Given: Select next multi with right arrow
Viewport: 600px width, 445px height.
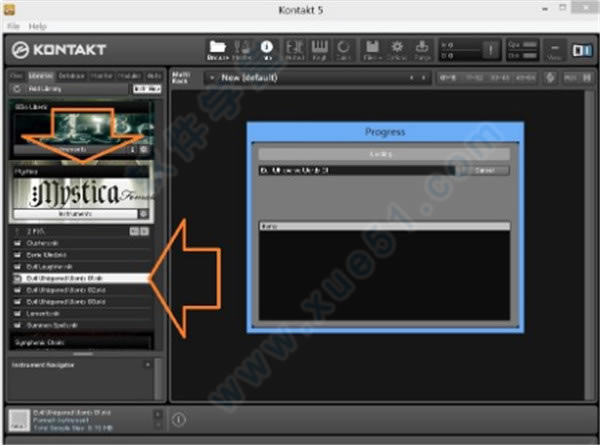Looking at the screenshot, I should 424,78.
